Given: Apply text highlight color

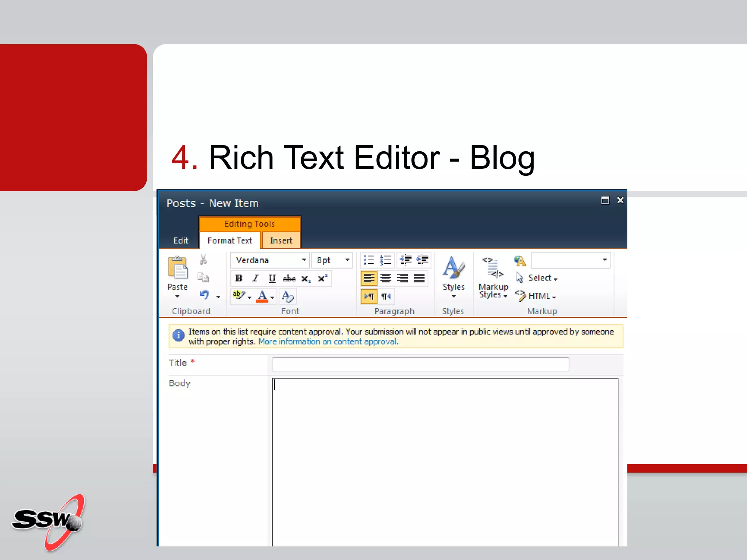Looking at the screenshot, I should click(x=239, y=295).
